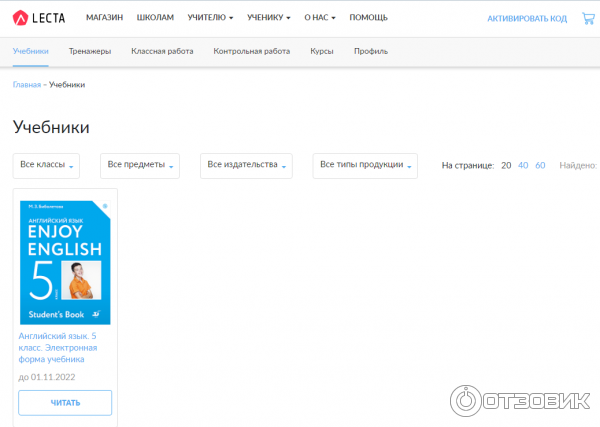Click the Активировать код link

point(526,19)
